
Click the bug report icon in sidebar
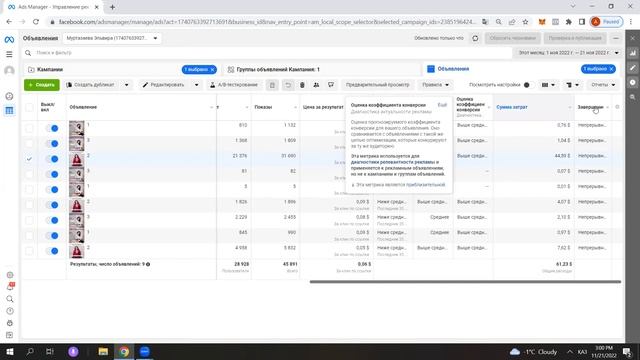pos(10,323)
